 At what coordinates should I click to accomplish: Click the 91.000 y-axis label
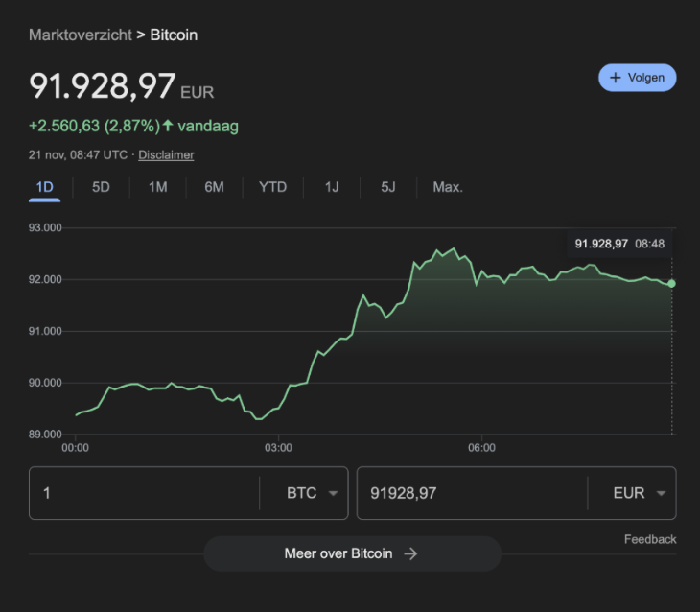pyautogui.click(x=45, y=331)
